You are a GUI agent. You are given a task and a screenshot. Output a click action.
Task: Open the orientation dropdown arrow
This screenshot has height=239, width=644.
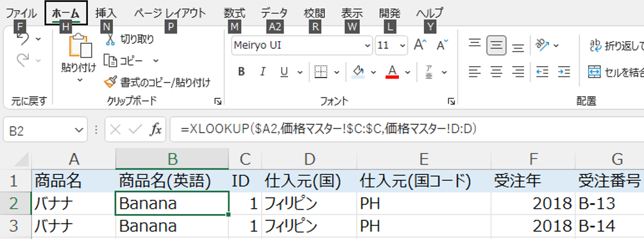(557, 45)
